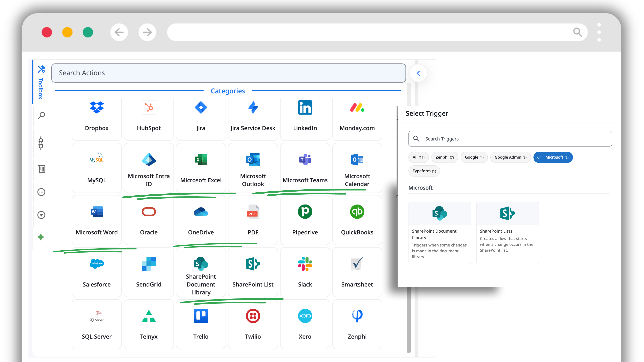Open Microsoft Entra ID actions
The height and width of the screenshot is (362, 644).
coord(149,168)
